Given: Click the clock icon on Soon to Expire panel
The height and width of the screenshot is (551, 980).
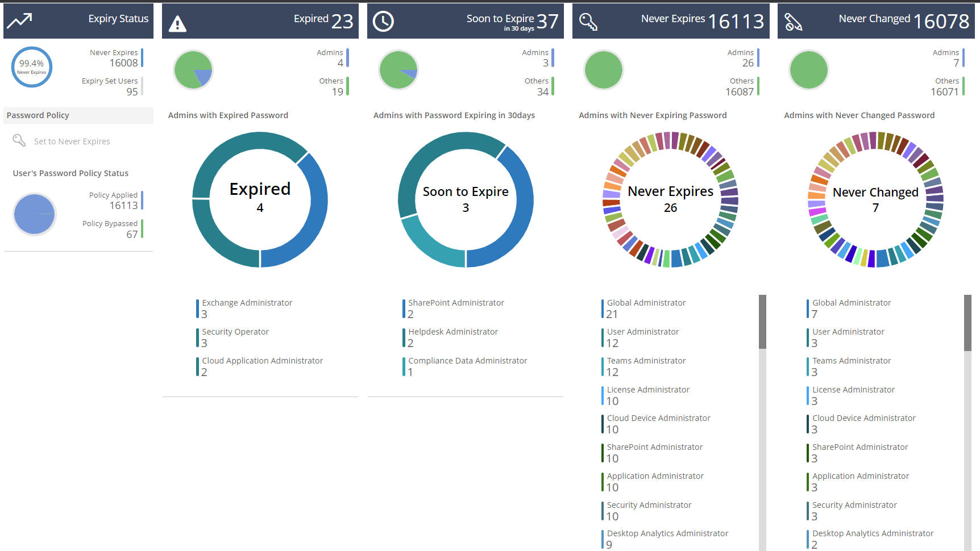Looking at the screenshot, I should pyautogui.click(x=384, y=20).
